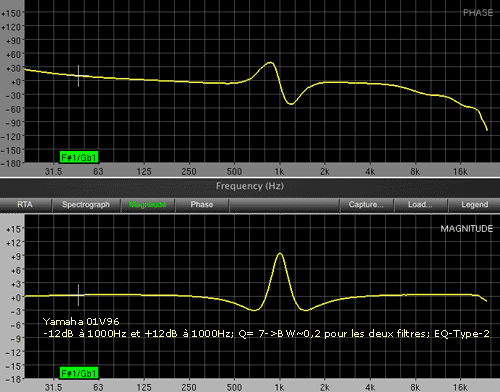Click the MAGNITUDE label in lower graph
Image resolution: width=500 pixels, height=392 pixels.
[x=467, y=229]
